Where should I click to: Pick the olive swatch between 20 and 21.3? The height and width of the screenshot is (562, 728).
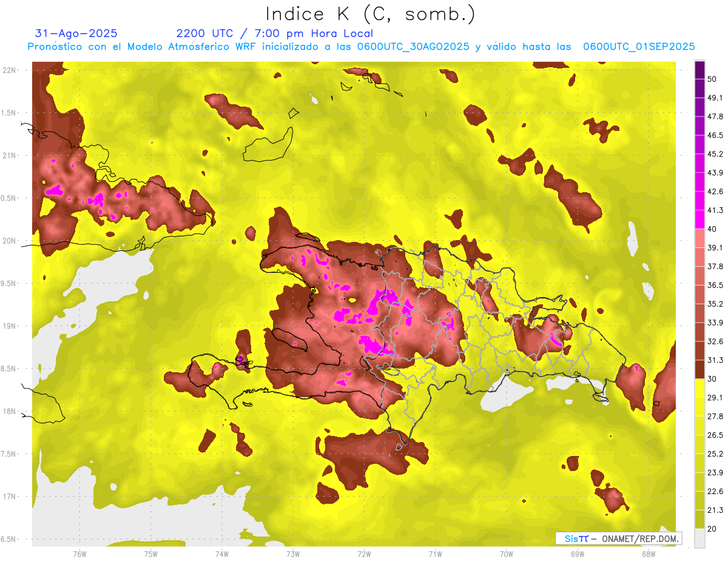click(x=699, y=520)
